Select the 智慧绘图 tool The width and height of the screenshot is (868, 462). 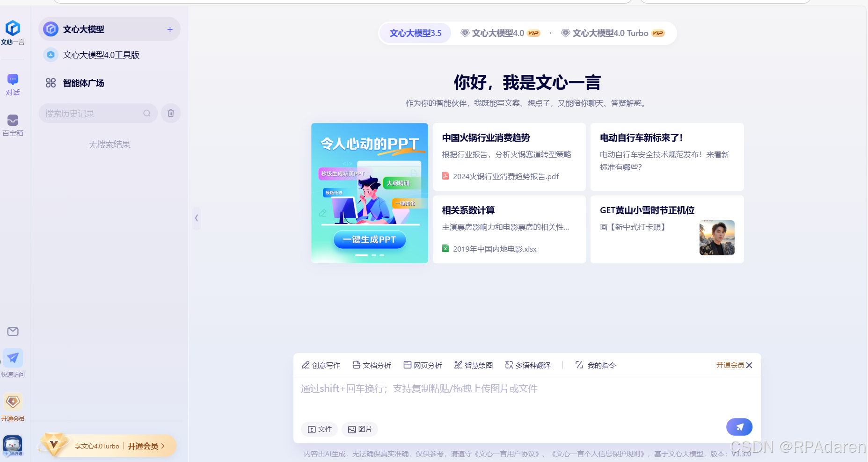pos(474,365)
